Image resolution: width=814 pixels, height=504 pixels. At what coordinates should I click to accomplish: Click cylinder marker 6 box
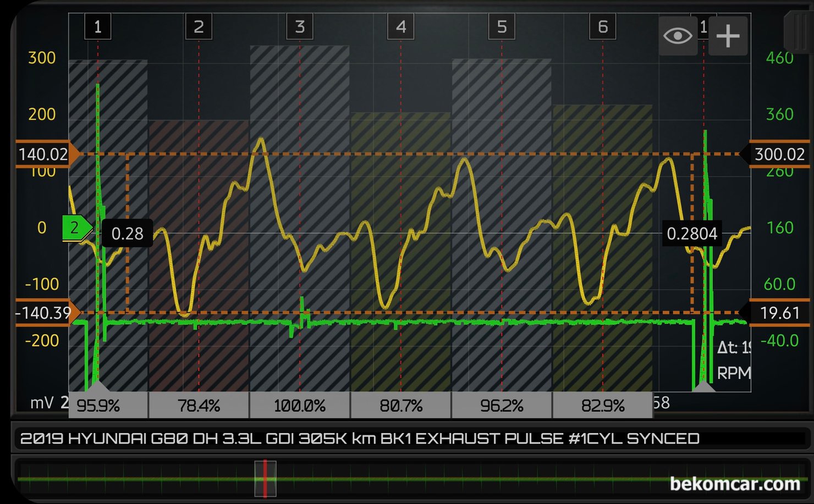point(602,27)
